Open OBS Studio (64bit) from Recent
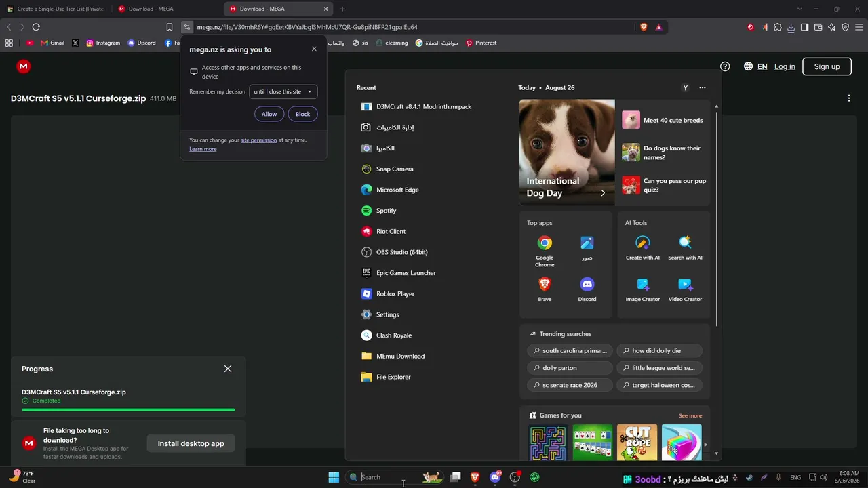This screenshot has width=868, height=488. tap(394, 252)
